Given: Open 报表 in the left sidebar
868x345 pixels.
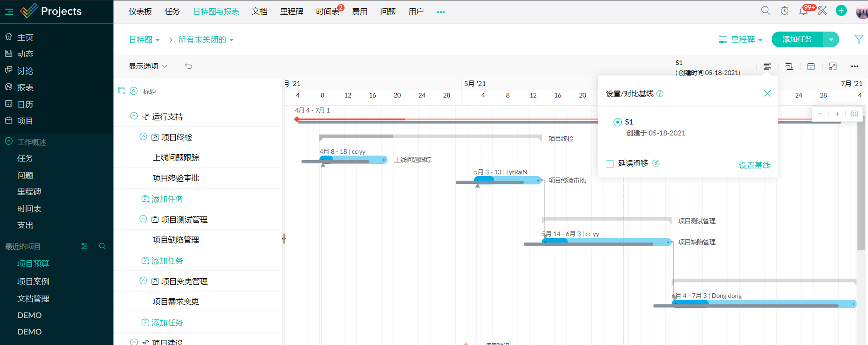Looking at the screenshot, I should 25,87.
